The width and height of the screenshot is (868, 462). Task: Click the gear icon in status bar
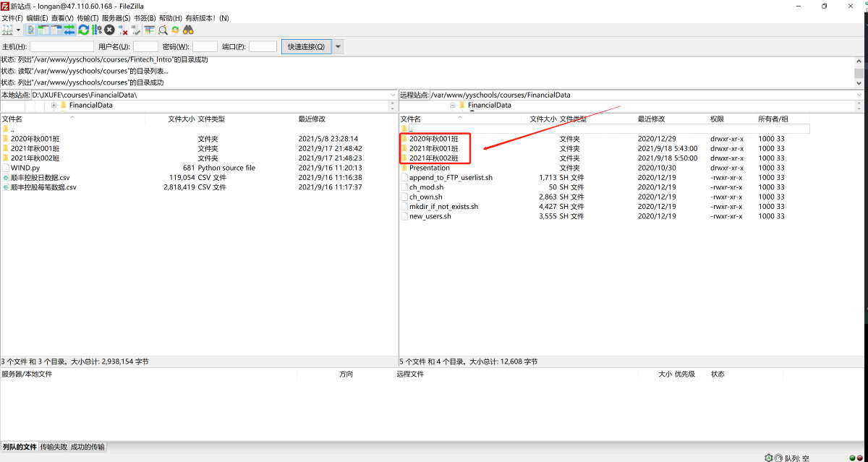pos(768,458)
